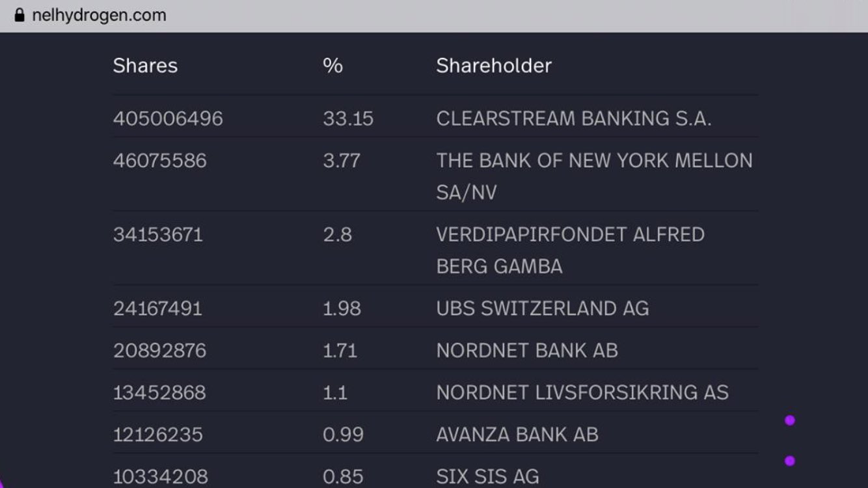Click the share count 20892876
Viewport: 868px width, 488px height.
[x=159, y=351]
